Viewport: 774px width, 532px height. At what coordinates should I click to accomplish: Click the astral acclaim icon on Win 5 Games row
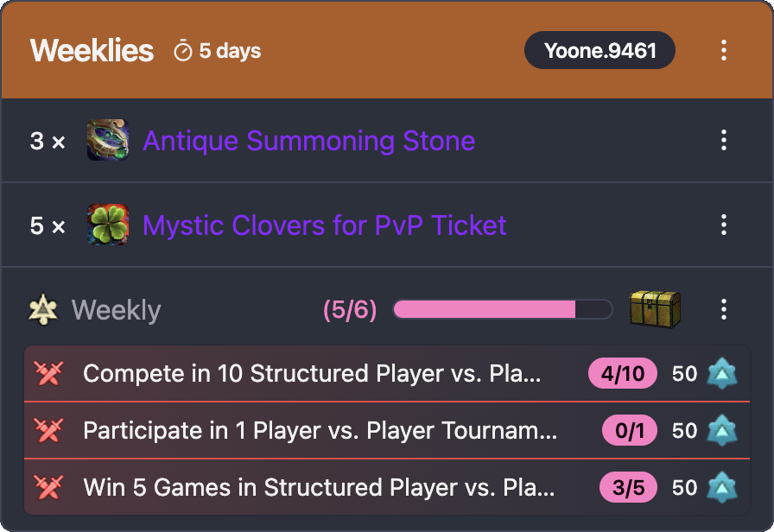click(x=721, y=487)
